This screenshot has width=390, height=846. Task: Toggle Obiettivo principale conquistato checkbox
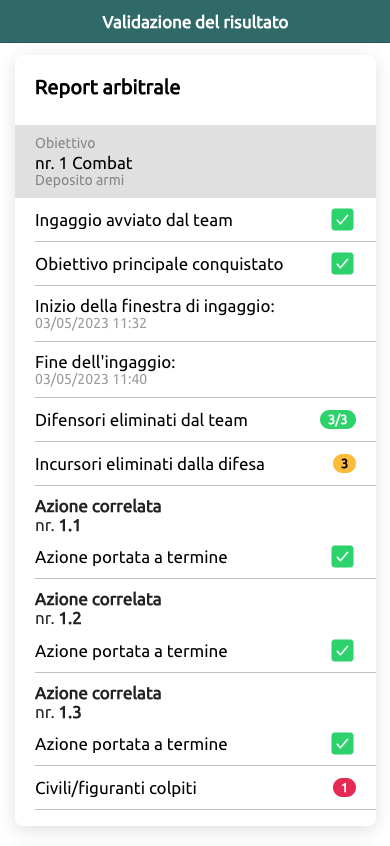pyautogui.click(x=342, y=264)
